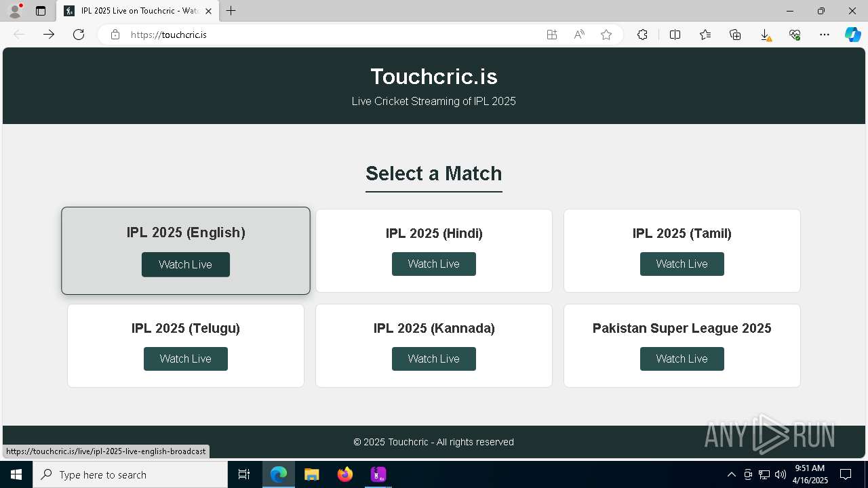Switch to Microsoft Edge in taskbar

(x=279, y=474)
